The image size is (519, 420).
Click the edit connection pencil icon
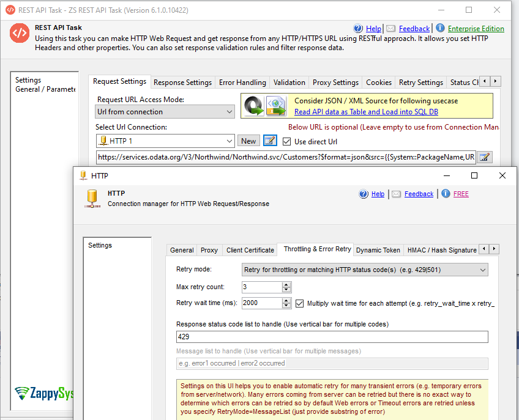pos(270,141)
